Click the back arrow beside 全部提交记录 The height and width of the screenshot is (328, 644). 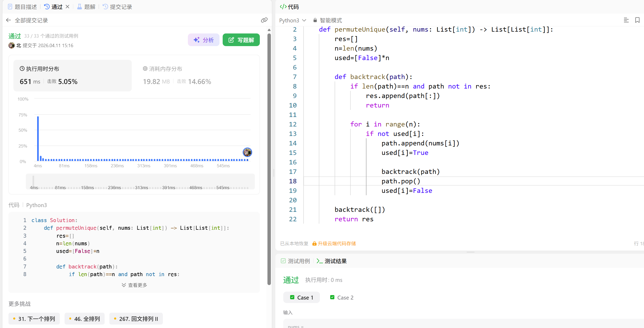coord(8,20)
